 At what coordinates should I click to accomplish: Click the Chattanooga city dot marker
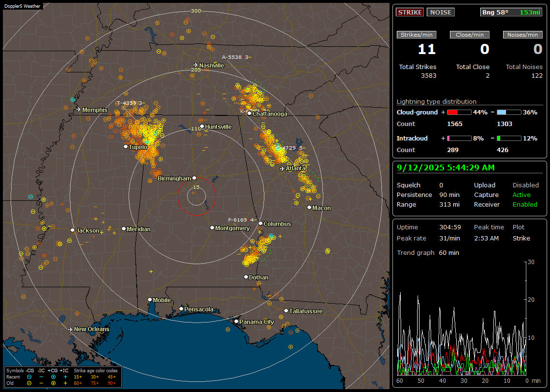tap(249, 113)
